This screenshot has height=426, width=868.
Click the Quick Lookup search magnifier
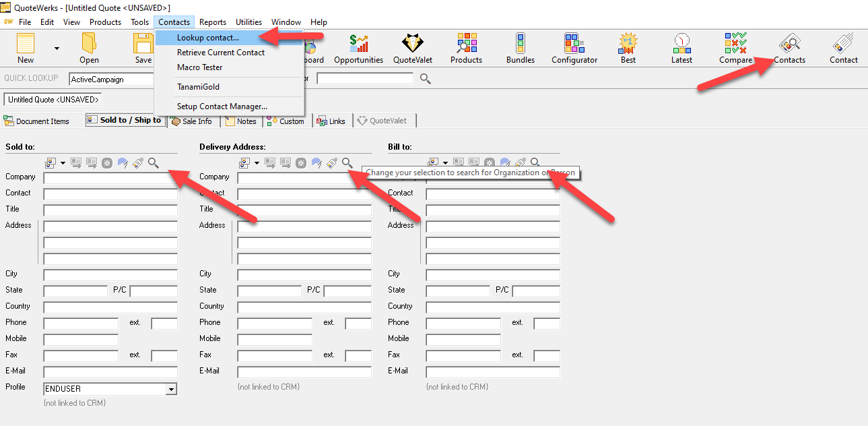pos(426,79)
